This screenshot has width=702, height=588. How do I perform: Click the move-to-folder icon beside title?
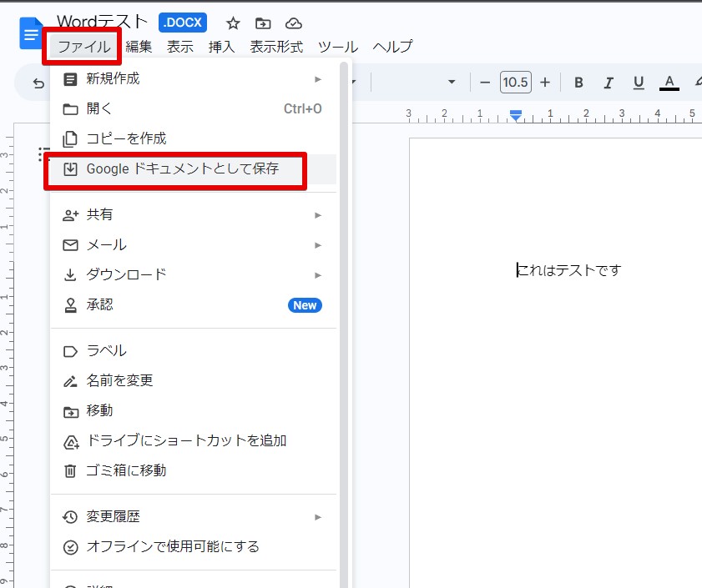click(263, 23)
